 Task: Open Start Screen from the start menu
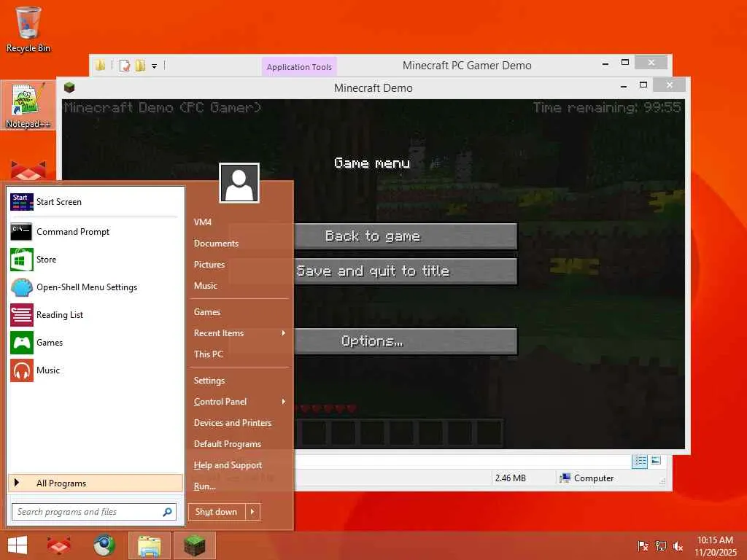click(96, 202)
